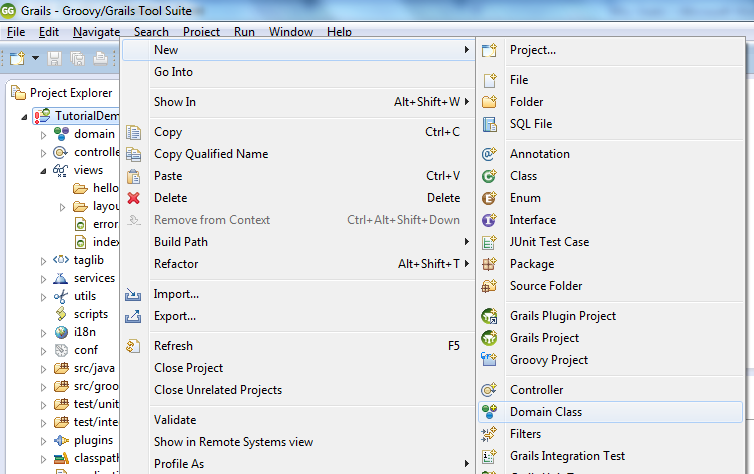Click the Enum icon in New submenu
Viewport: 754px width, 474px height.
tap(489, 198)
